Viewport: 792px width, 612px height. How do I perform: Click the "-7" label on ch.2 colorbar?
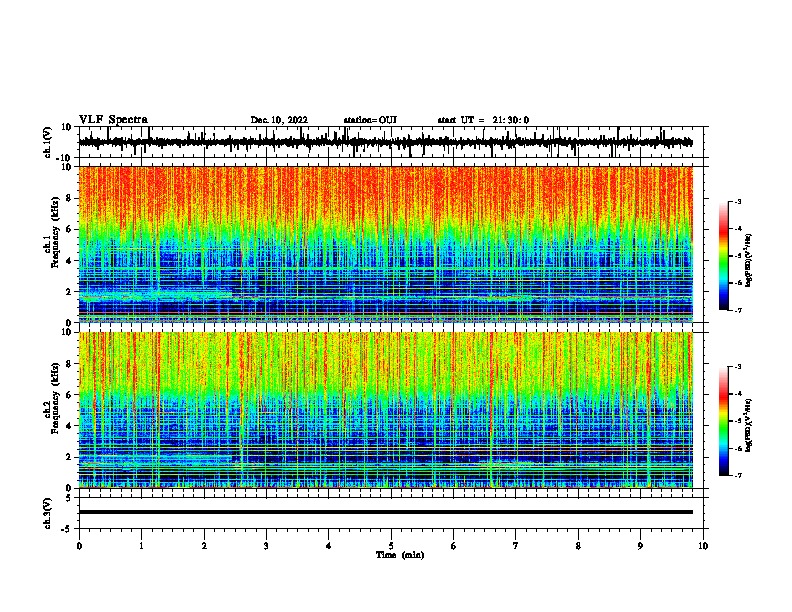(x=737, y=475)
